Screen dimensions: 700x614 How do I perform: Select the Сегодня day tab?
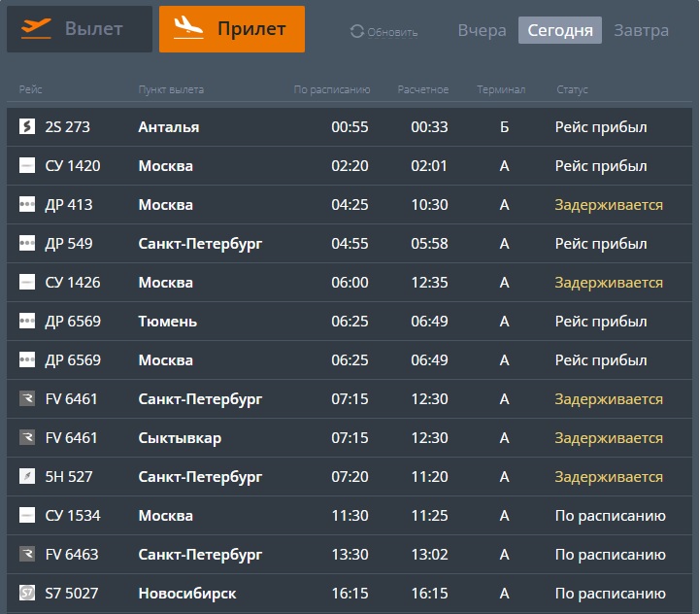(x=560, y=30)
